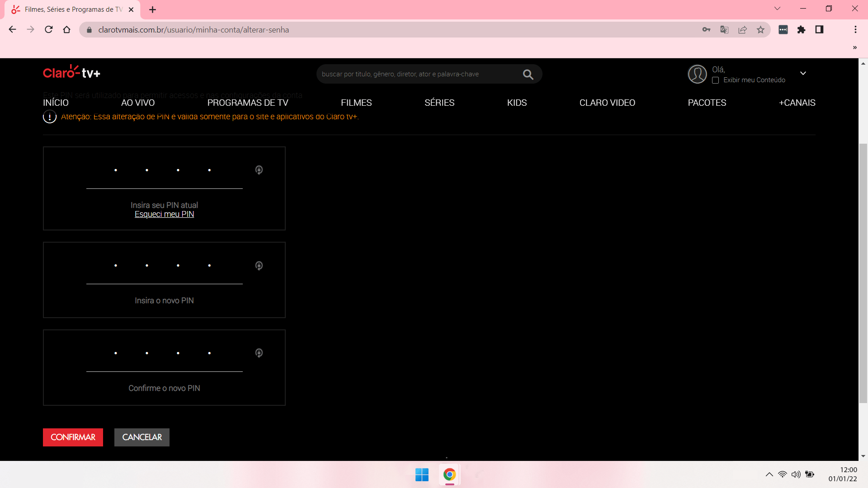Open the password manager extension icon
The height and width of the screenshot is (488, 868).
[x=783, y=29]
